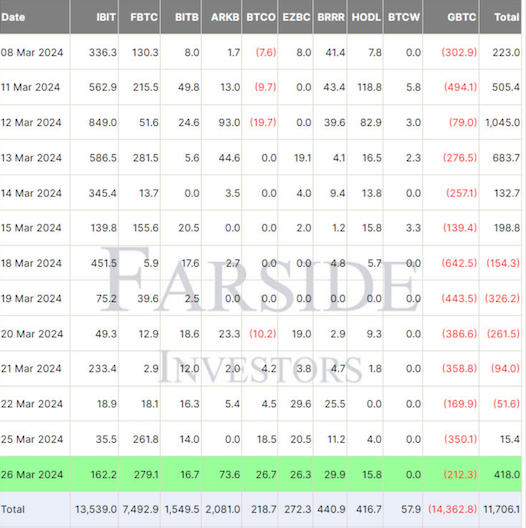Click IBIT value 849.0 for 12 Mar
Viewport: 526px width, 528px height.
103,123
